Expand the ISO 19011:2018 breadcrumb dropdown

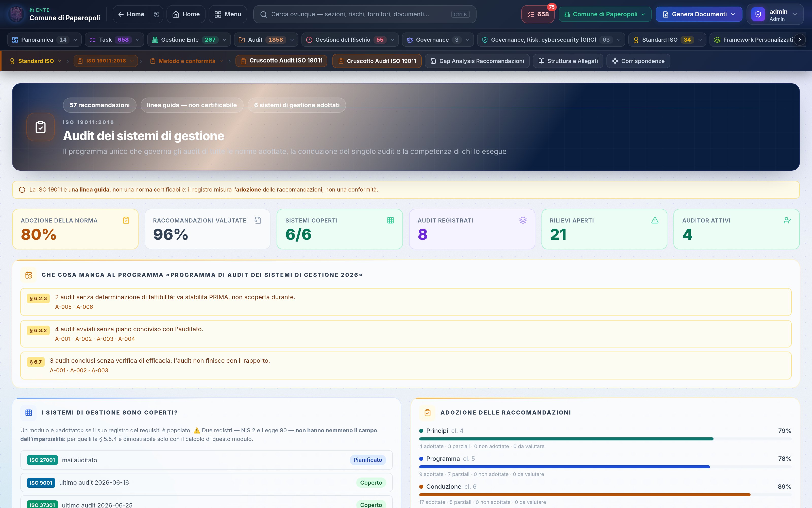pyautogui.click(x=132, y=61)
